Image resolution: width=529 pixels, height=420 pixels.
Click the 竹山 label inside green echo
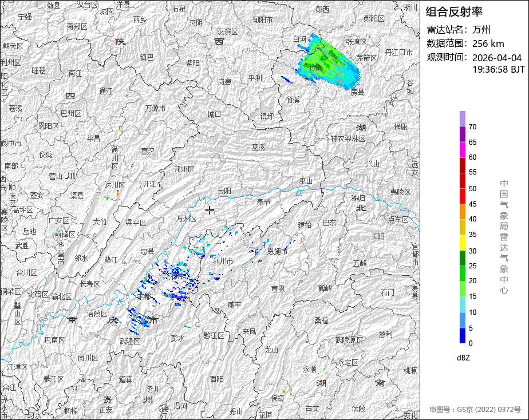tap(315, 68)
